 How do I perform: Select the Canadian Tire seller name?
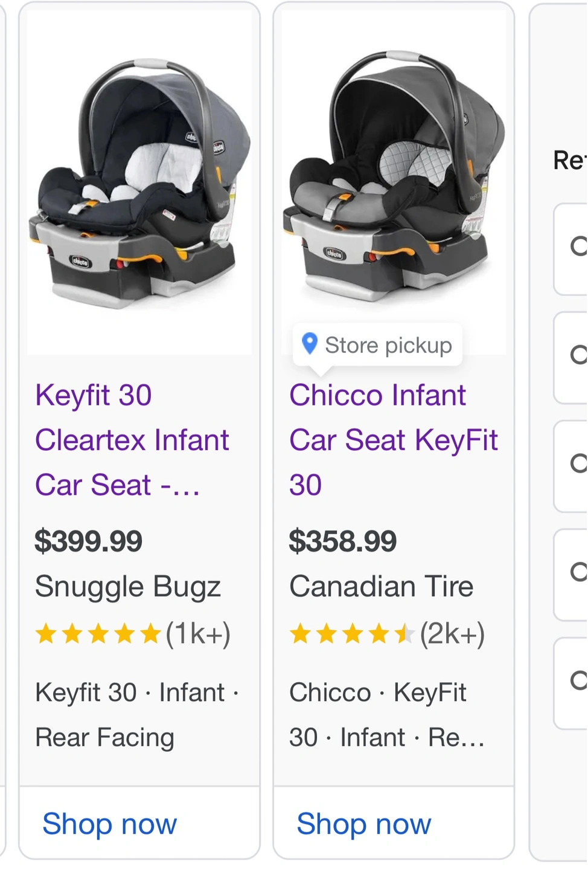click(382, 587)
